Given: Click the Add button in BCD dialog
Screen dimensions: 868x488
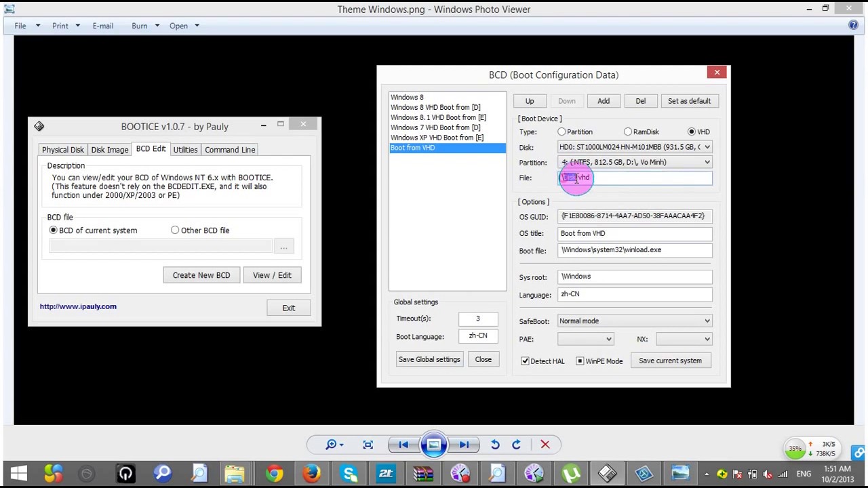Looking at the screenshot, I should pos(604,101).
